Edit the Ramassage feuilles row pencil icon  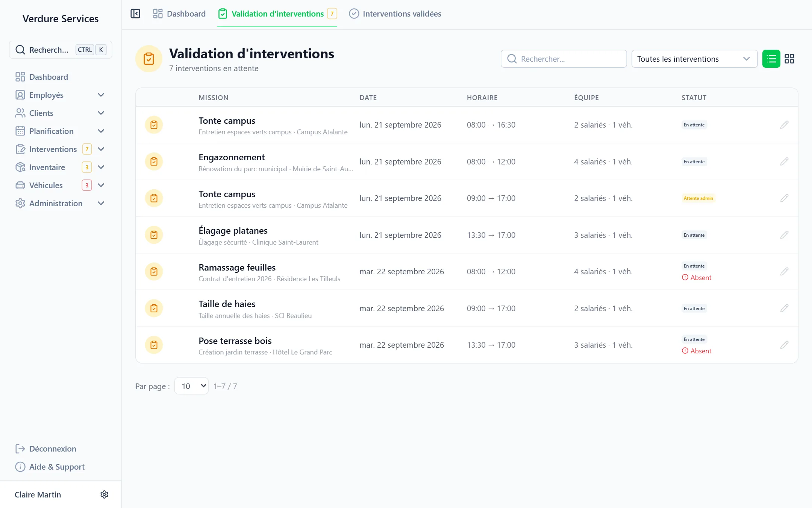pyautogui.click(x=784, y=271)
